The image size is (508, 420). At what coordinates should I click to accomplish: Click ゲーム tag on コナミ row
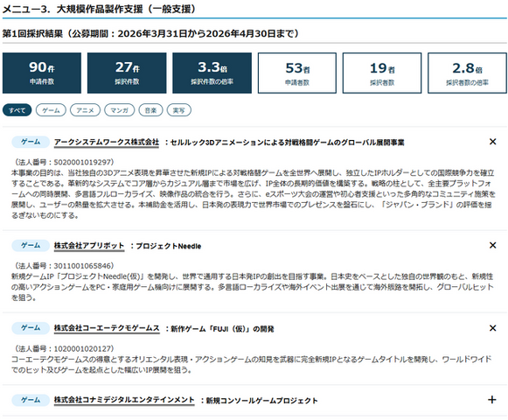pyautogui.click(x=31, y=400)
